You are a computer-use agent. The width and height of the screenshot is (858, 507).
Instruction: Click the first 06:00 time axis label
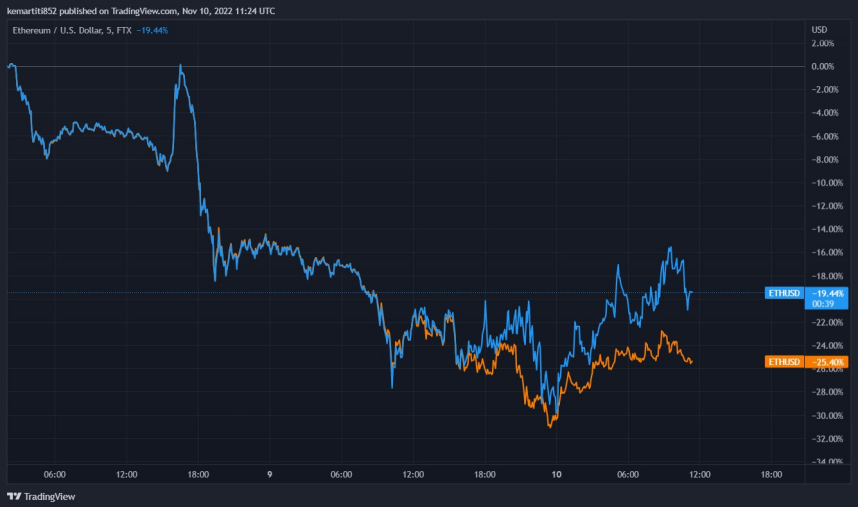(x=55, y=474)
